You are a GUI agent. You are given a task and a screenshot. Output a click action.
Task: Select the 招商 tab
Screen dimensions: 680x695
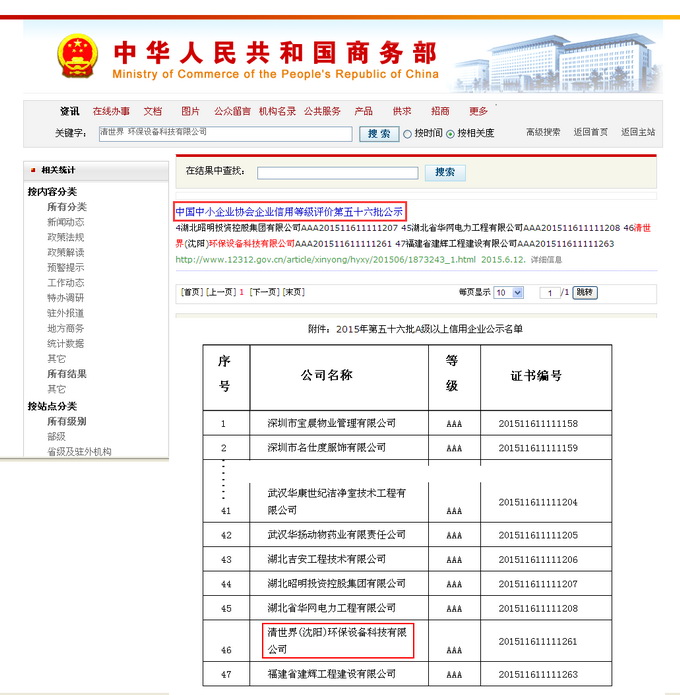click(440, 111)
